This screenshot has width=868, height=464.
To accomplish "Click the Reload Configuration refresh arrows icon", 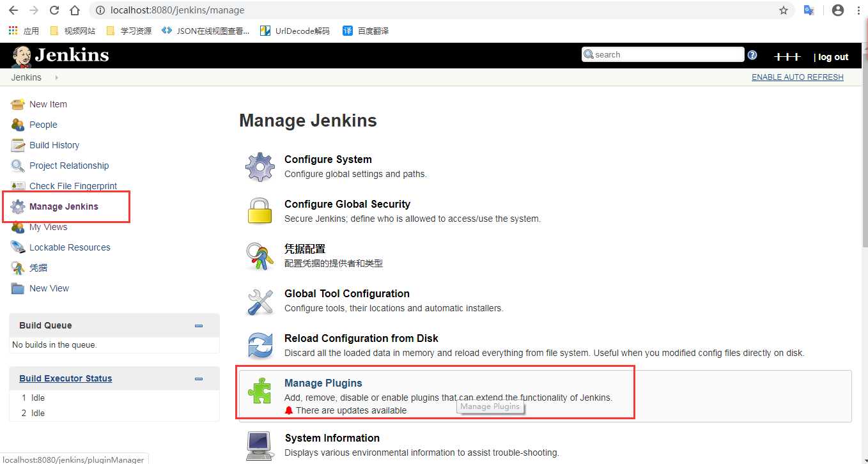I will pos(260,346).
